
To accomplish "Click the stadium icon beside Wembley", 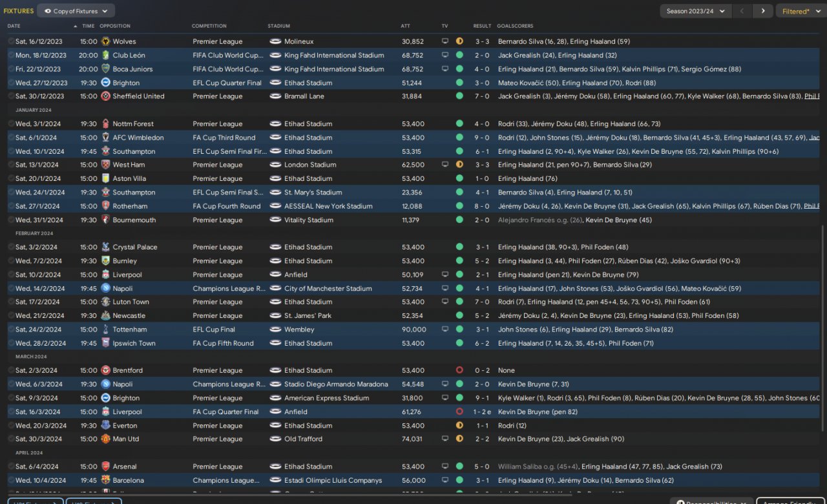I will tap(275, 330).
